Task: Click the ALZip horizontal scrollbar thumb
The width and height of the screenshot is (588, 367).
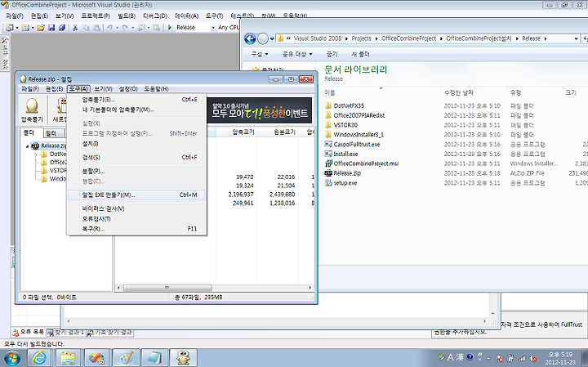Action: (167, 288)
